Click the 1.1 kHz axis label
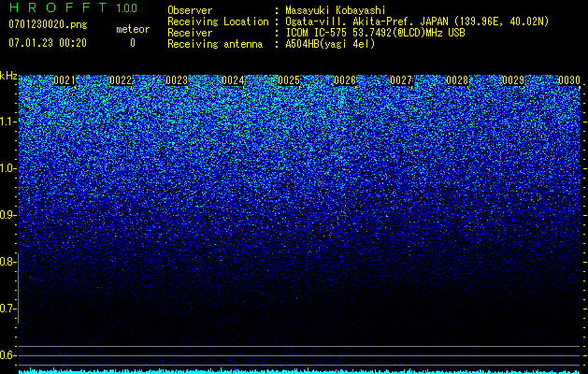The image size is (588, 374). pos(7,122)
